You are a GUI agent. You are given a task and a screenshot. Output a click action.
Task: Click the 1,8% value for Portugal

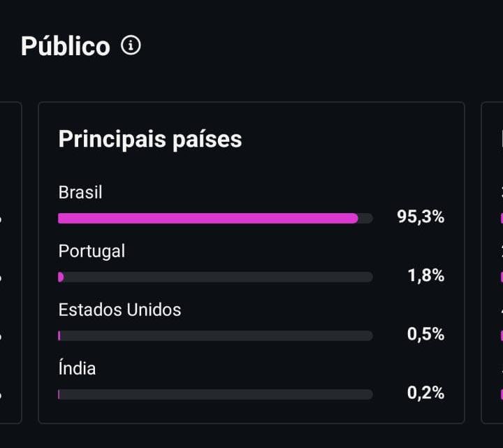pyautogui.click(x=425, y=275)
